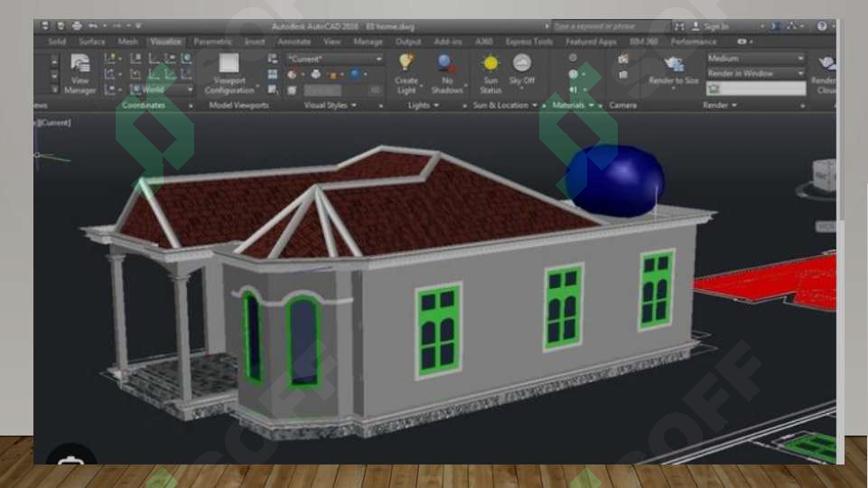Click the top-left UCS icon in Coordinates panel

click(109, 58)
